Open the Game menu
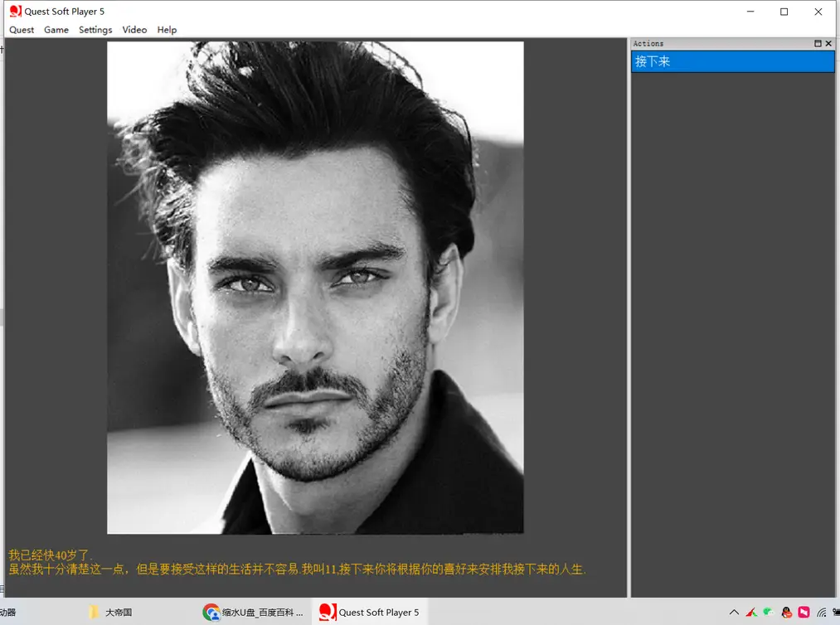Viewport: 840px width, 625px height. [56, 30]
